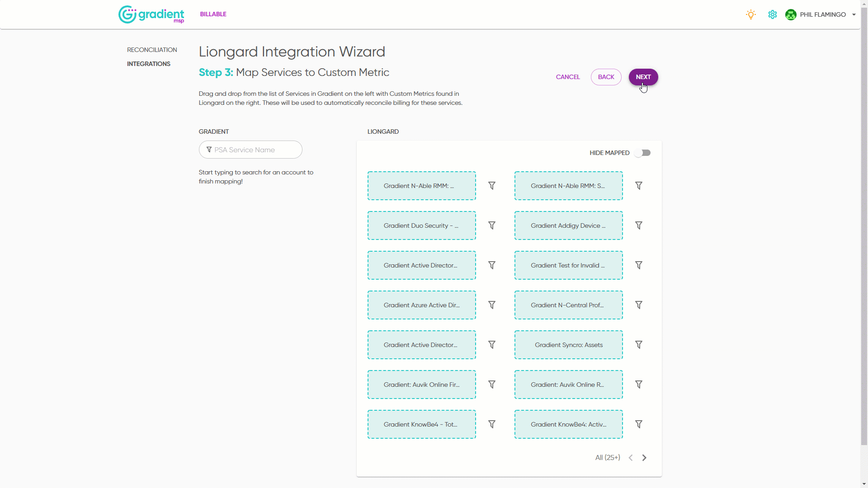Filter the Gradient Addigy Device card

coord(639,225)
